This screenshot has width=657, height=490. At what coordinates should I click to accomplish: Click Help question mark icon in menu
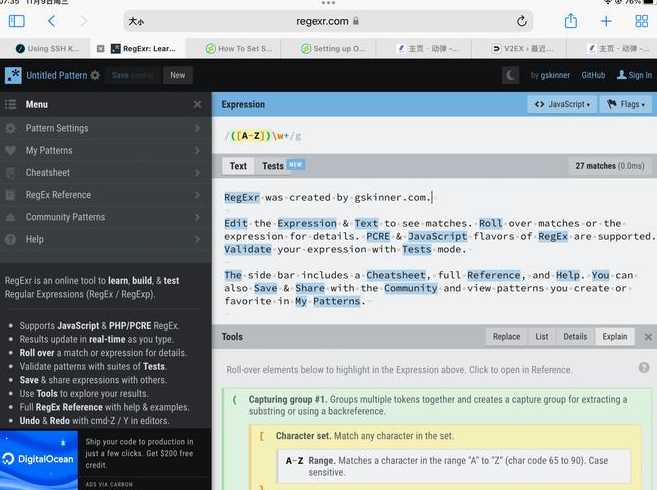point(10,239)
